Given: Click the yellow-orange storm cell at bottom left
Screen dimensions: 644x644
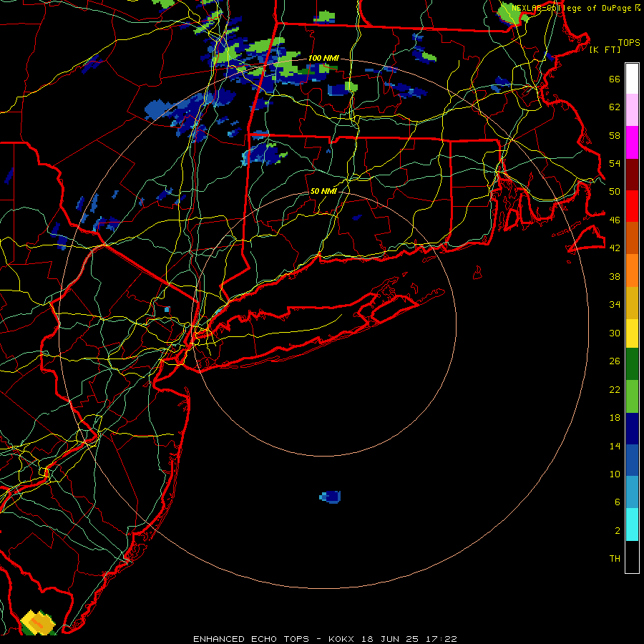Looking at the screenshot, I should click(38, 623).
